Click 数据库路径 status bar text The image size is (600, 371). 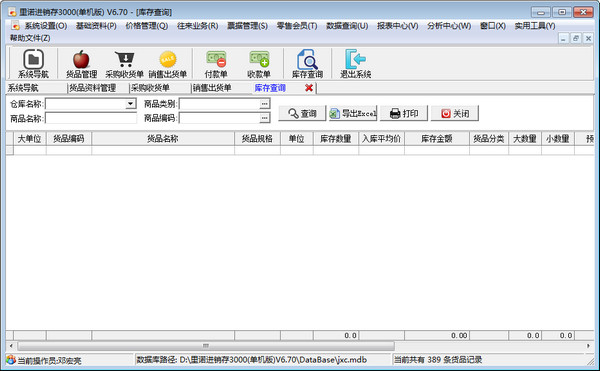[251, 360]
